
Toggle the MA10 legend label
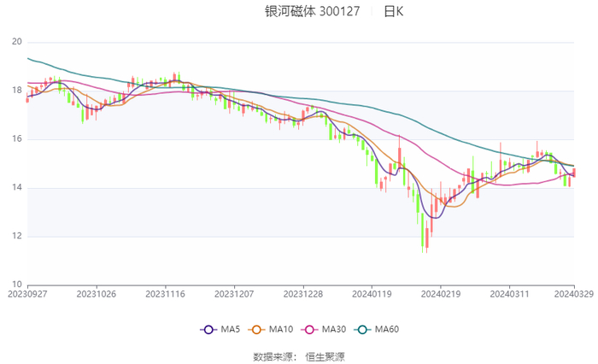coord(281,330)
